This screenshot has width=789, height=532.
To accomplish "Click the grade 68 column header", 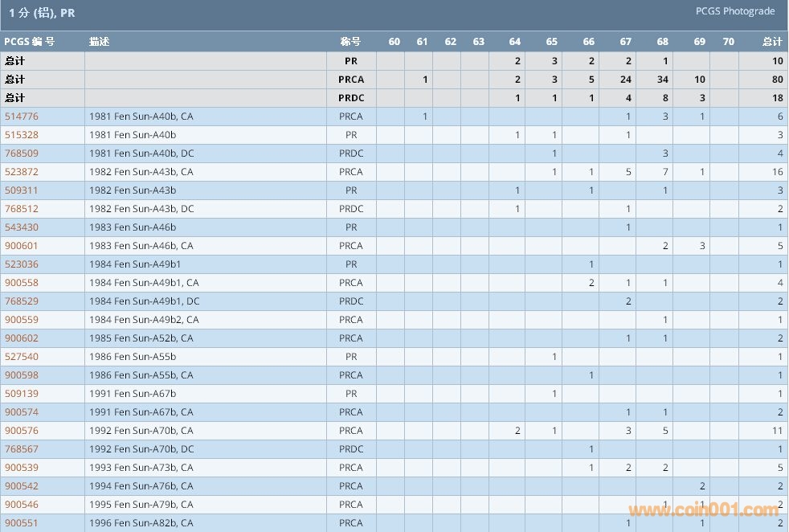I will pyautogui.click(x=662, y=42).
